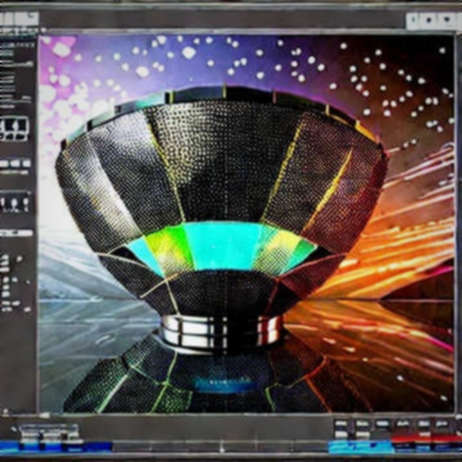Select the silhouette icon in lower-left panel box
The image size is (462, 462).
point(14,203)
